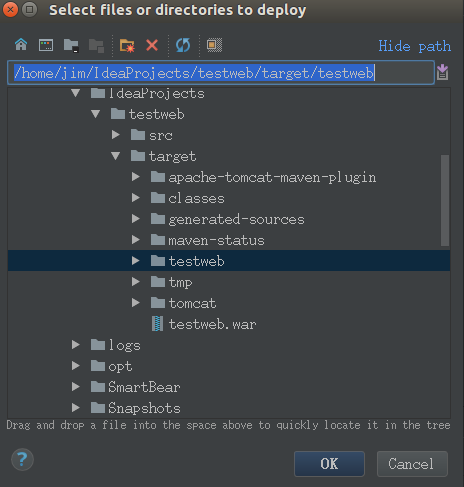This screenshot has height=487, width=464.
Task: Click folder icon next to SmartBear
Action: click(98, 387)
